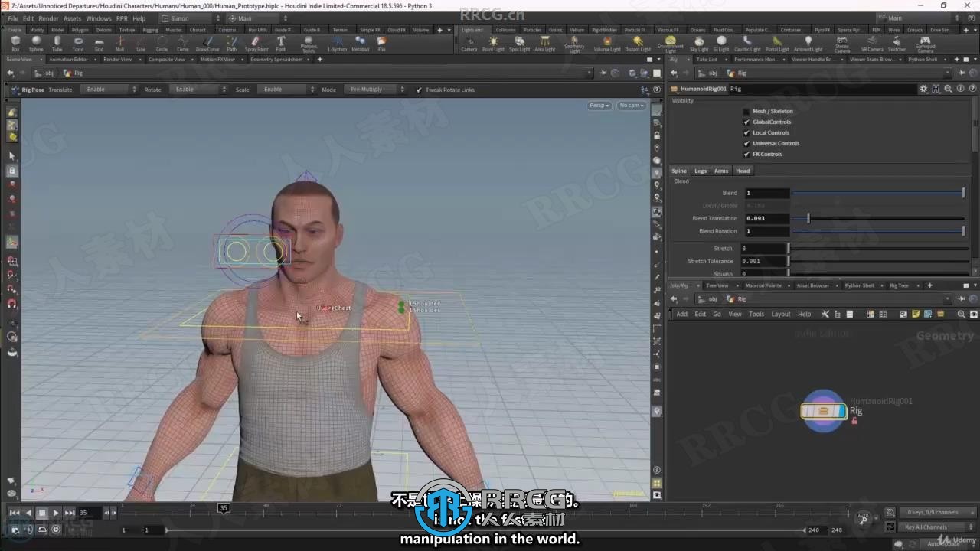Open the No cam camera dropdown
This screenshot has width=980, height=551.
tap(632, 106)
